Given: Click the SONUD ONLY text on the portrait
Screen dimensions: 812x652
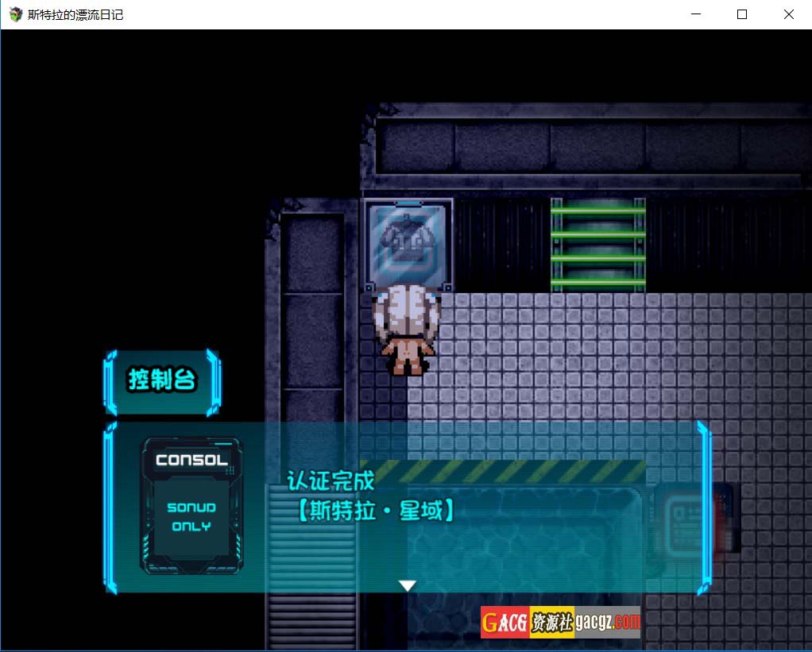Looking at the screenshot, I should click(x=191, y=517).
